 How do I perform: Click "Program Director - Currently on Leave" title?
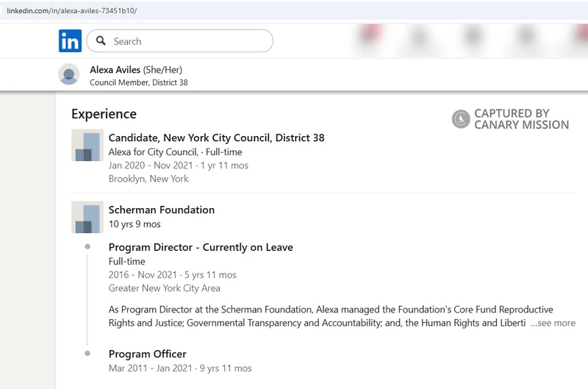(201, 247)
